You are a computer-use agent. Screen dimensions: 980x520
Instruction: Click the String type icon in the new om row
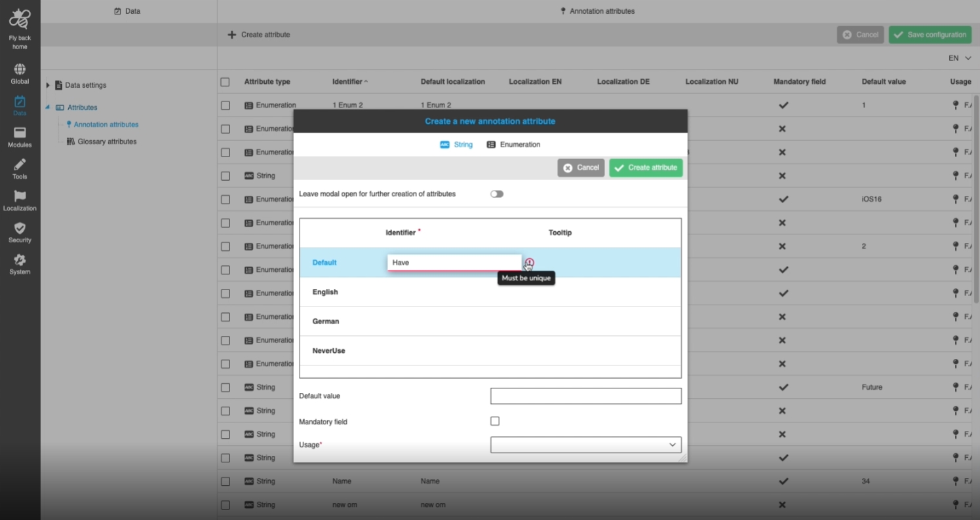[248, 505]
